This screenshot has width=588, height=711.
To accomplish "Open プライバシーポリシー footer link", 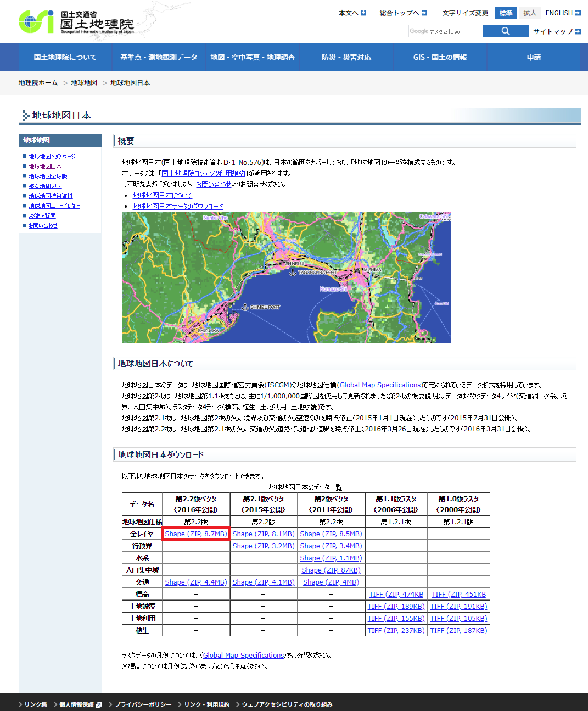I will (x=143, y=704).
